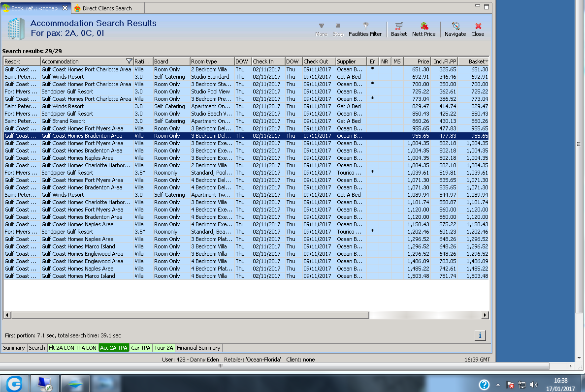Sort by Price column header
This screenshot has height=392, width=585.
pos(418,61)
